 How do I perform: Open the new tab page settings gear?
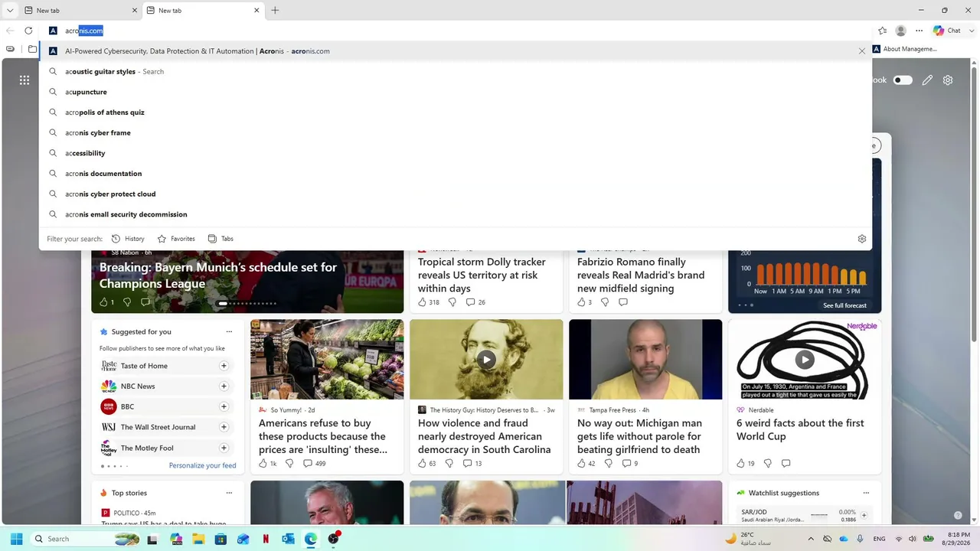coord(948,80)
